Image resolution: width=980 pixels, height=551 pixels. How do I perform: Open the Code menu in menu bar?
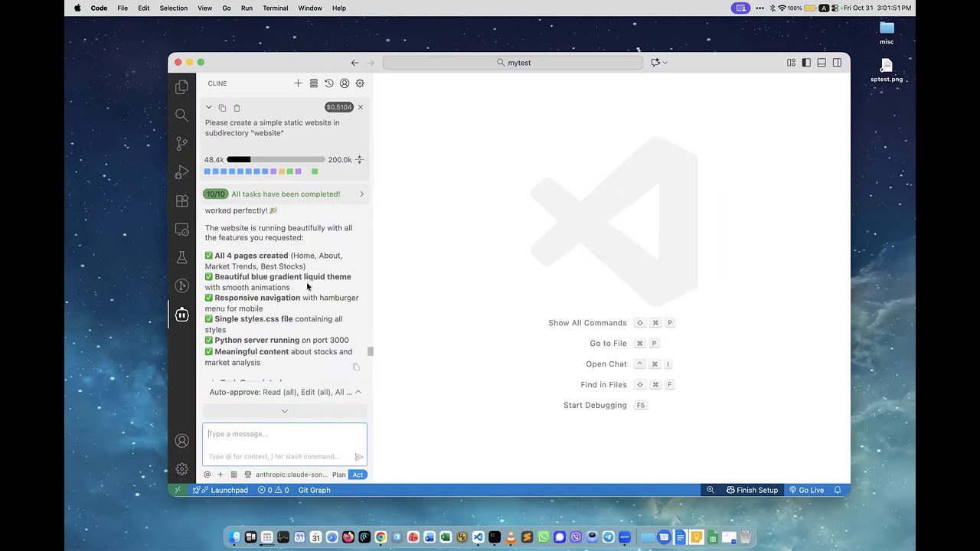click(x=99, y=8)
